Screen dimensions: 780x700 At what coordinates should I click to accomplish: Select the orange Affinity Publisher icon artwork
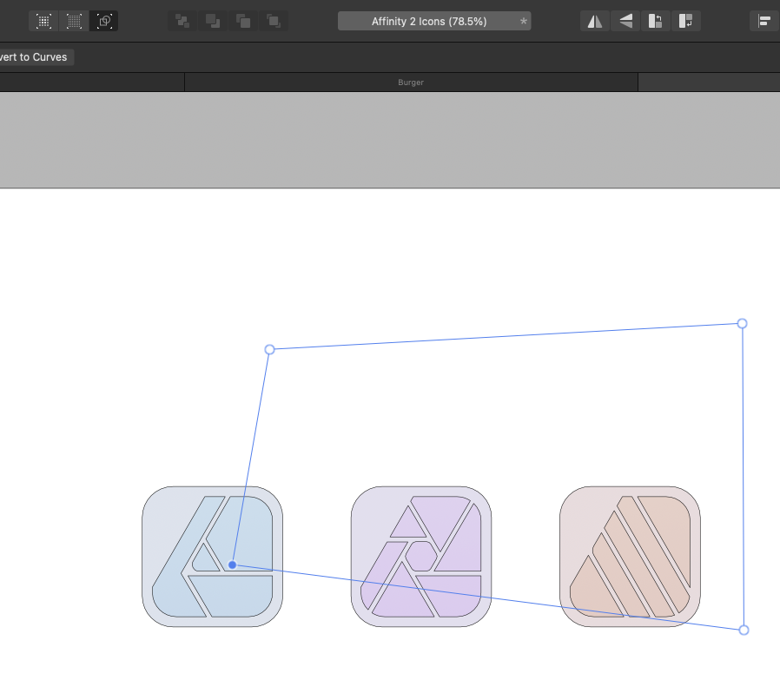tap(630, 556)
